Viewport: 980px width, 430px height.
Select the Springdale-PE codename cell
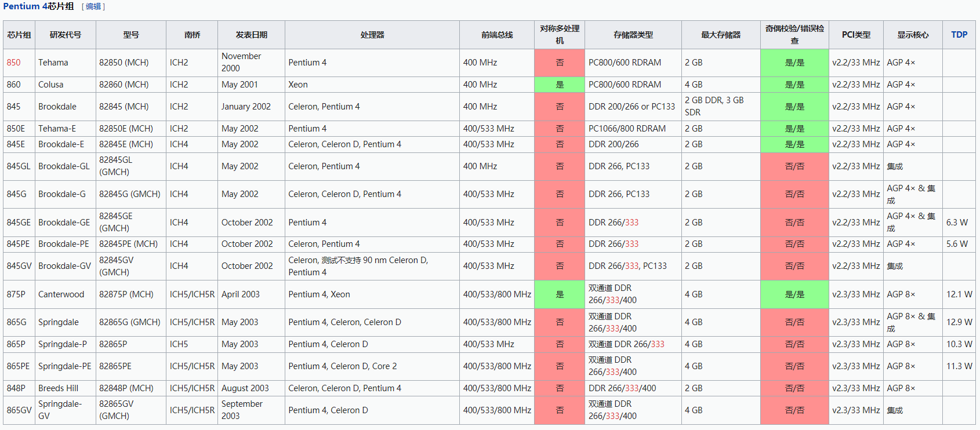click(66, 366)
